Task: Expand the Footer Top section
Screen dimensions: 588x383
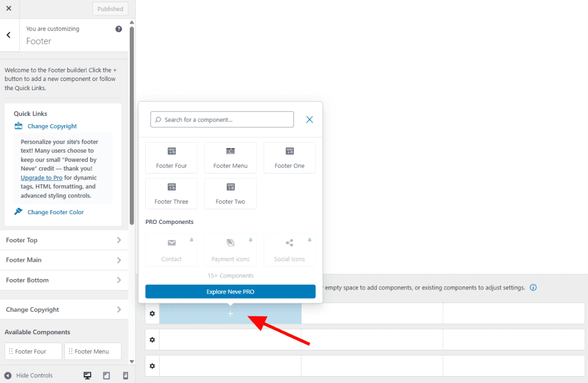Action: tap(64, 240)
